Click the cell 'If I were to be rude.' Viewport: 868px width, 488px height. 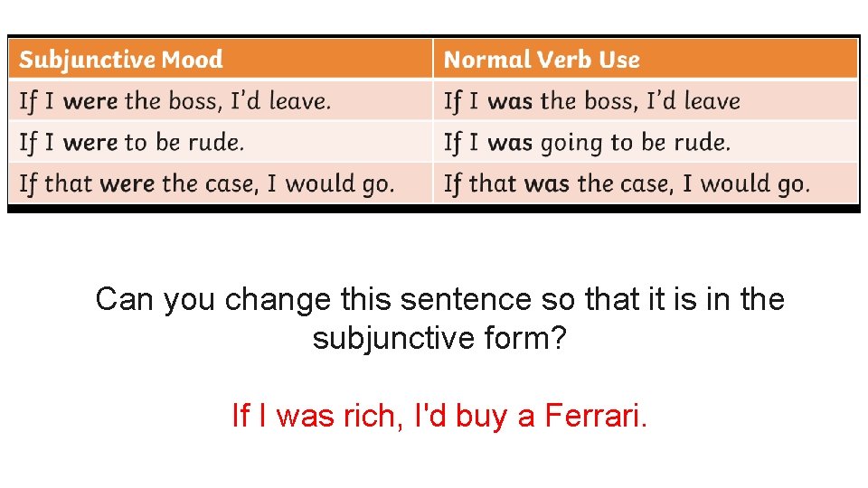(221, 142)
